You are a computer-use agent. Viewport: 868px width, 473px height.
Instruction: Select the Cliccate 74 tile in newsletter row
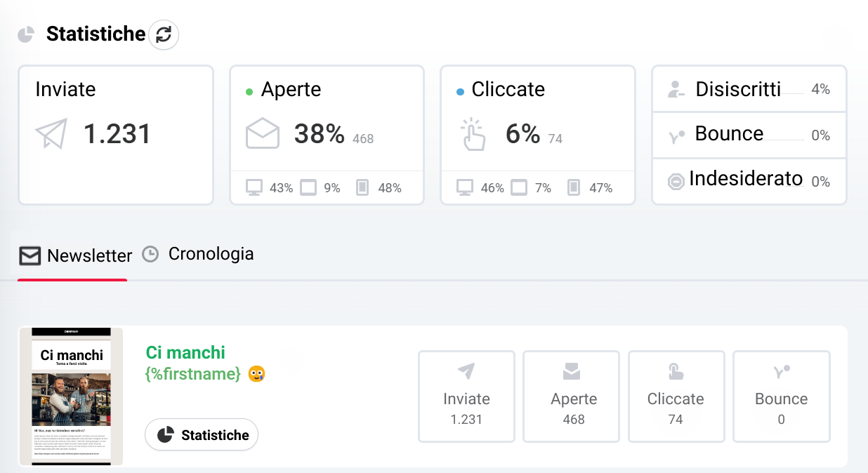click(676, 397)
